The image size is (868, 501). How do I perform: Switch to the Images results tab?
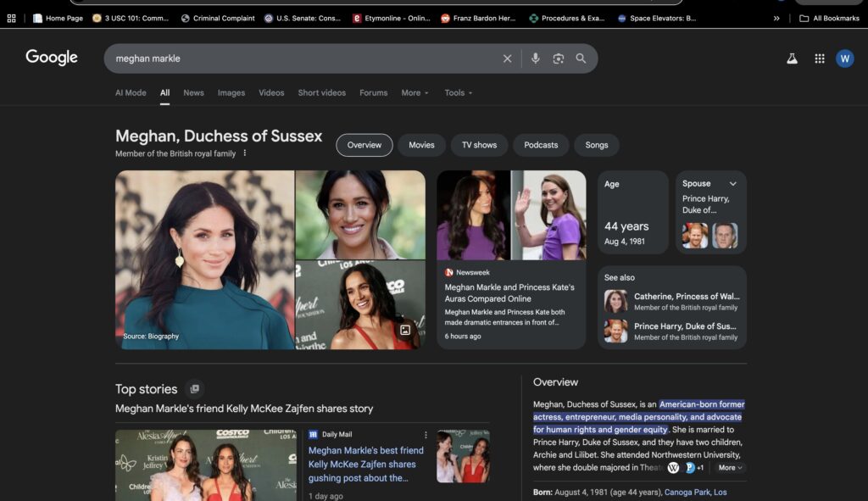(231, 93)
